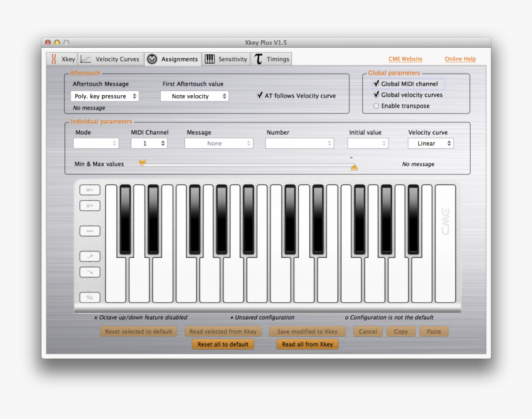Open the Aftertouch Message dropdown
Screen dimensions: 532x419
(x=105, y=96)
